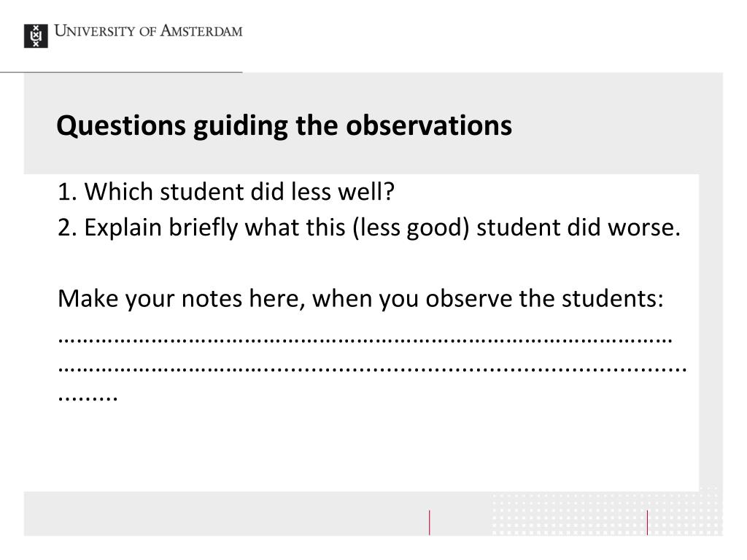Image resolution: width=747 pixels, height=560 pixels.
Task: Click the University of Amsterdam crest logo
Action: (x=36, y=36)
